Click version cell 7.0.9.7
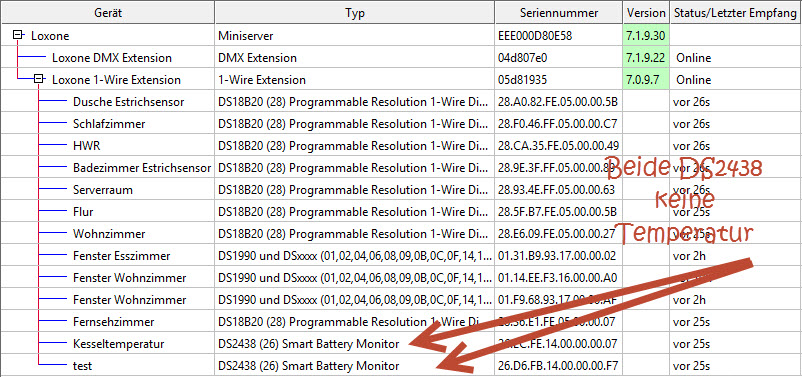 click(645, 80)
